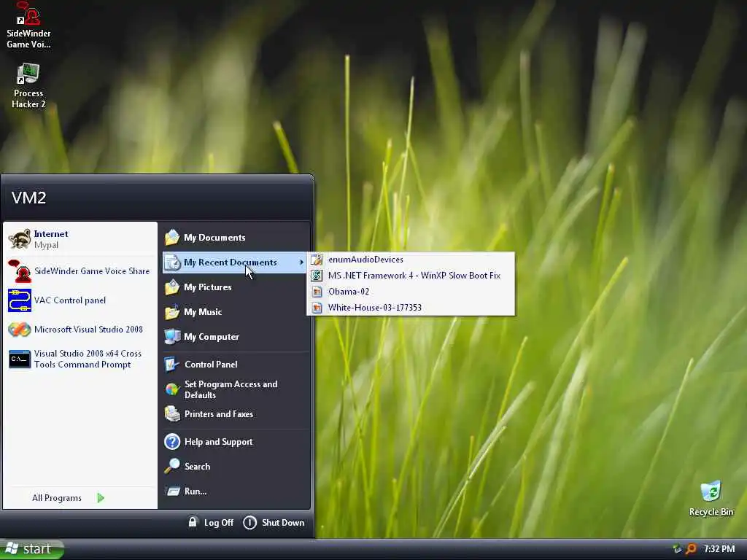Click the Log Off padlock icon

(193, 521)
